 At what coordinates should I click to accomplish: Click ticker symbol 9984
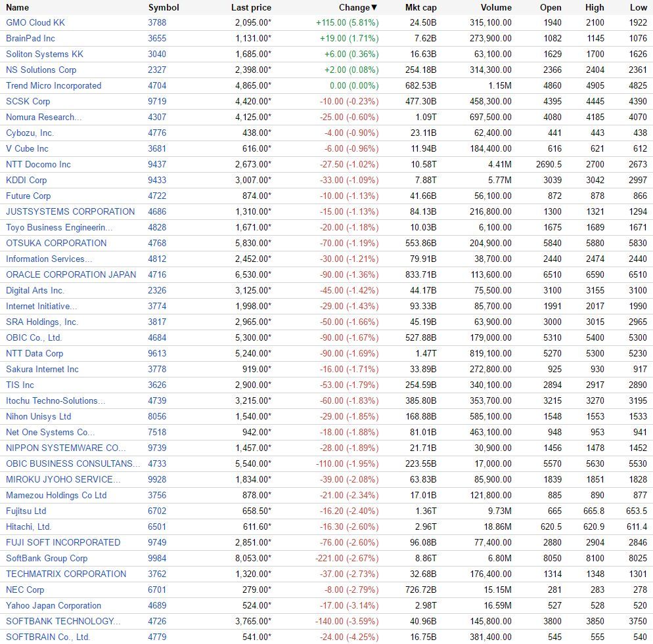(x=157, y=559)
